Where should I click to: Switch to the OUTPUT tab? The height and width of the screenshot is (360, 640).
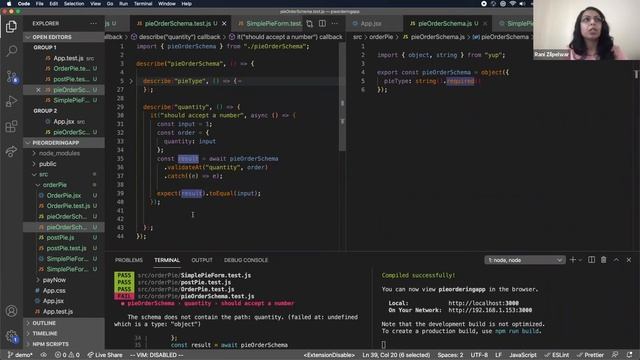coord(202,260)
